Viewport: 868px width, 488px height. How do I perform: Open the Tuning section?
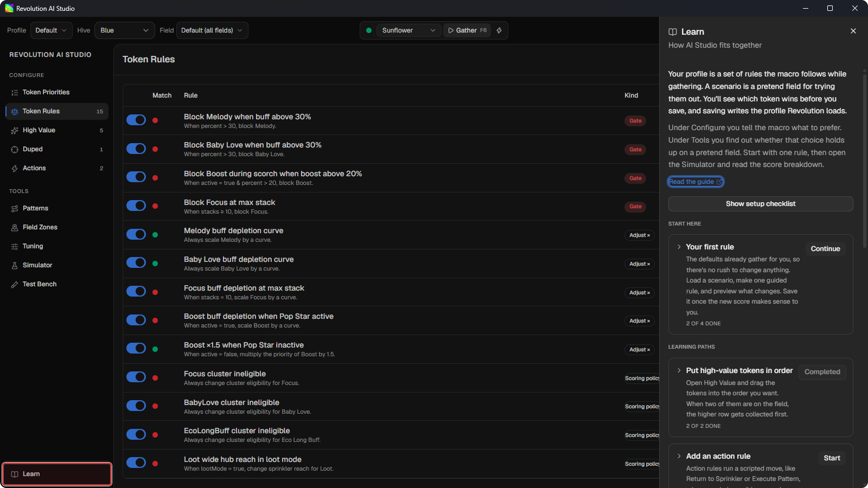[x=57, y=247]
